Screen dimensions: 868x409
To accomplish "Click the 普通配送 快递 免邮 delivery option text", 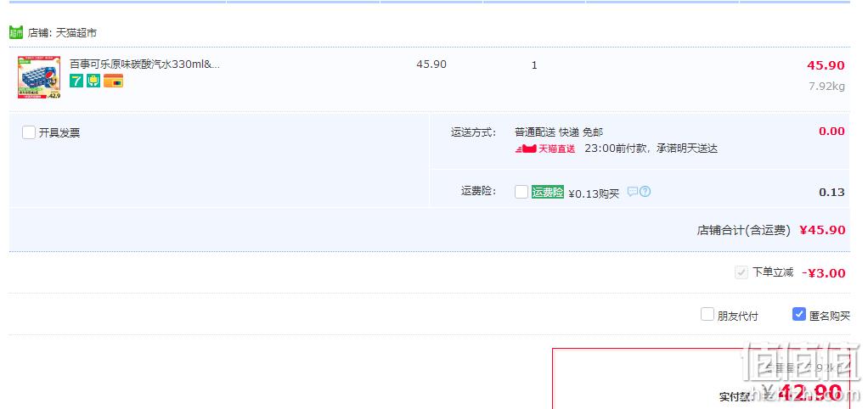I will (x=559, y=132).
